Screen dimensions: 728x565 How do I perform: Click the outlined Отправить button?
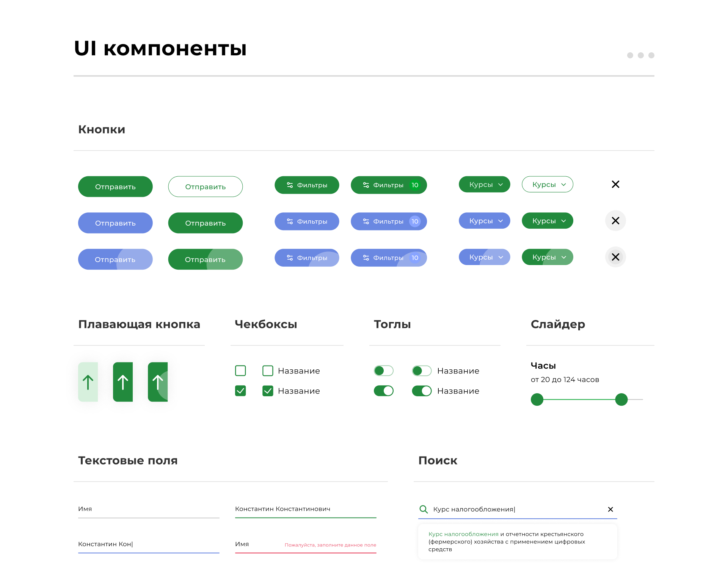click(x=205, y=187)
